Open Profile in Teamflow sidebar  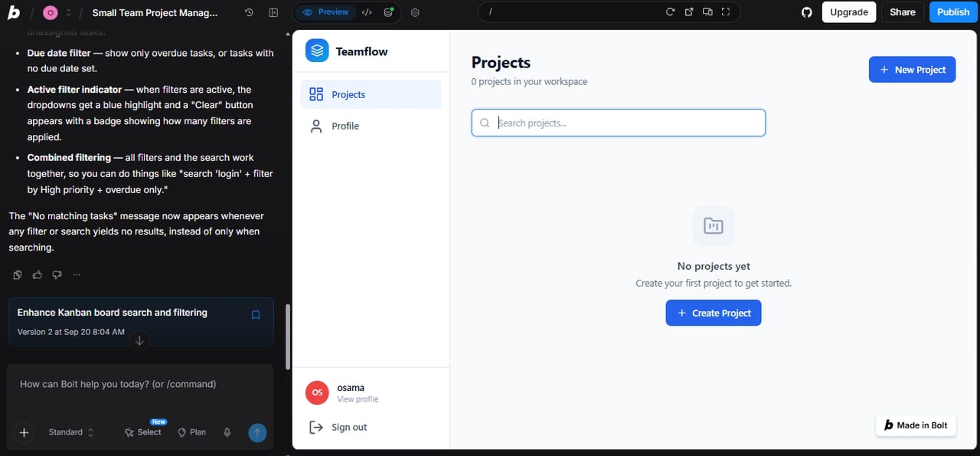pos(371,126)
